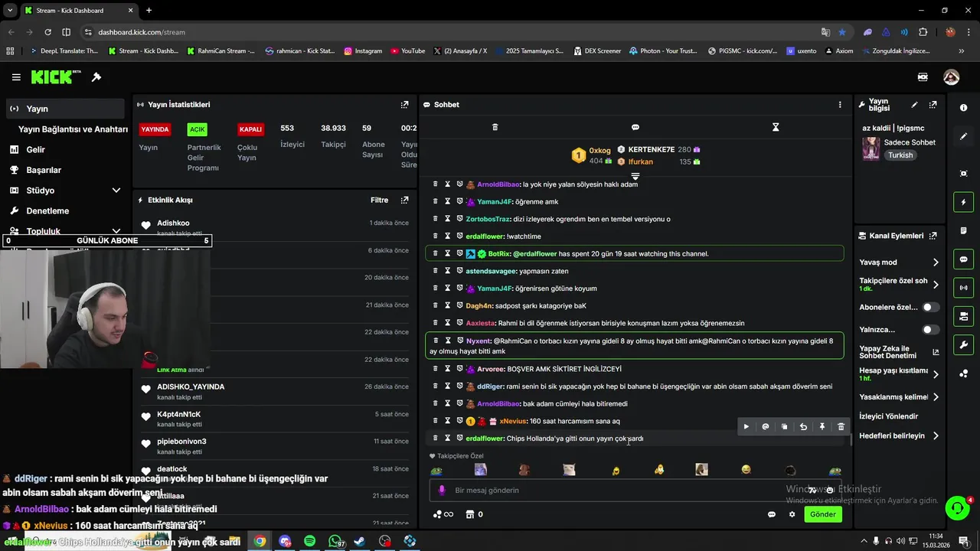Click the pin icon in the message hover toolbar
The width and height of the screenshot is (980, 551).
(822, 427)
